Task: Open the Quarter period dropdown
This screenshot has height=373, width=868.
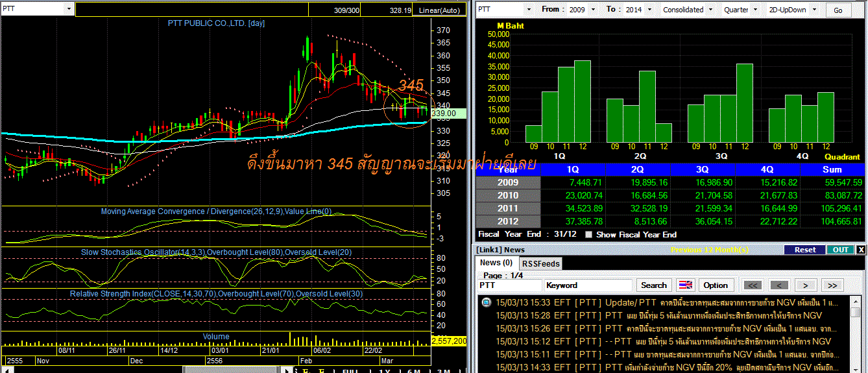Action: tap(756, 10)
